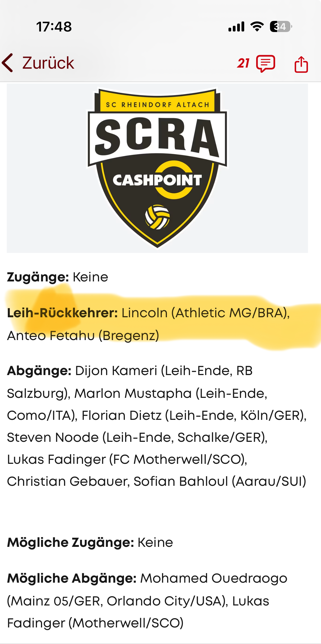
Task: Tap the cellular signal bars
Action: click(236, 27)
